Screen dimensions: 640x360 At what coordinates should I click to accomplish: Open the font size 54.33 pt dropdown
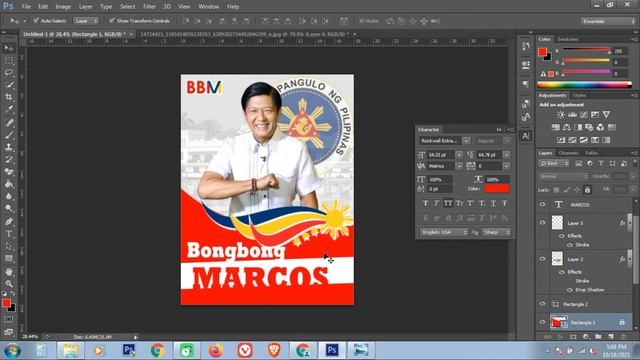459,155
